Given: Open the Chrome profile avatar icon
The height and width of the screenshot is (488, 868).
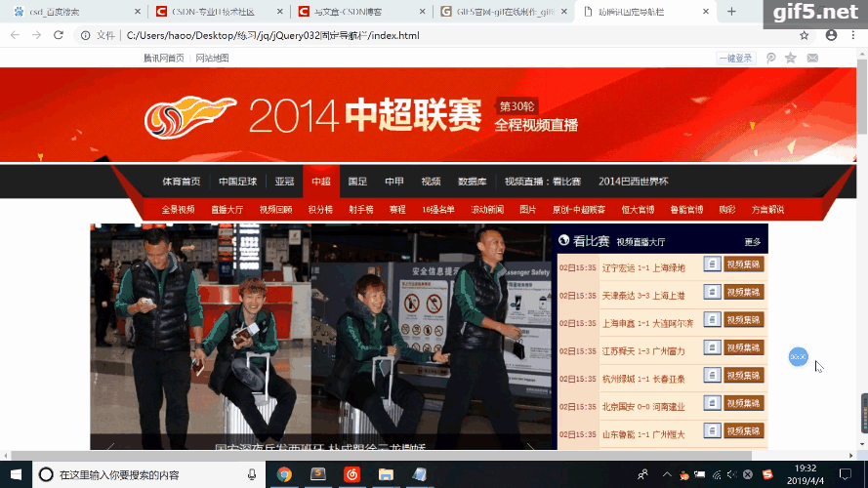Looking at the screenshot, I should (831, 35).
